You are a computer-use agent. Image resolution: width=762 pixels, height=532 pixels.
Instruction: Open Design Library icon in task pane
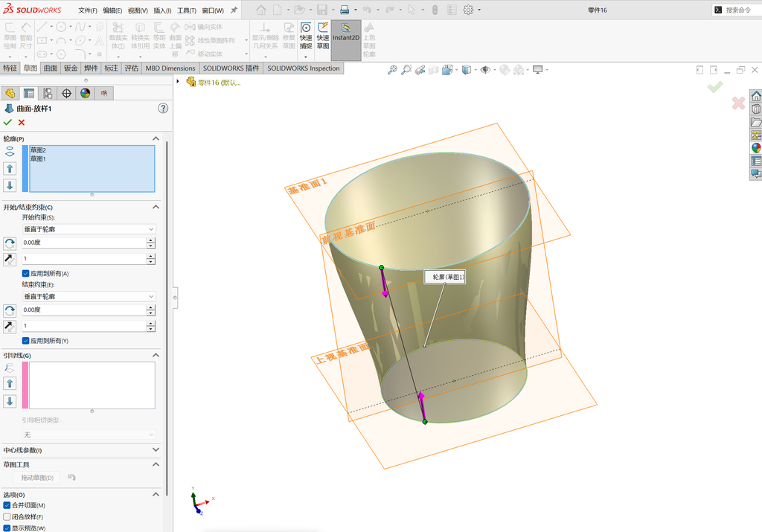(x=756, y=109)
